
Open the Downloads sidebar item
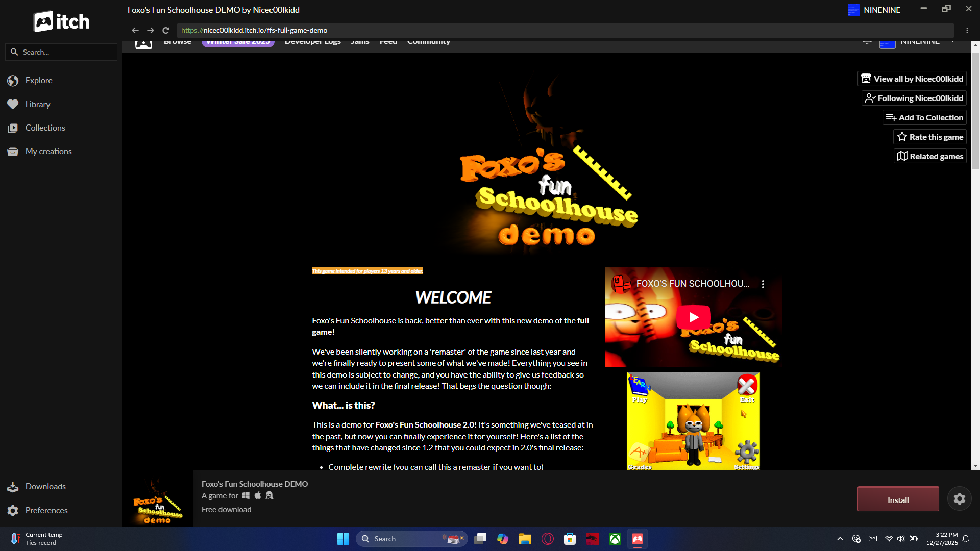(x=45, y=486)
